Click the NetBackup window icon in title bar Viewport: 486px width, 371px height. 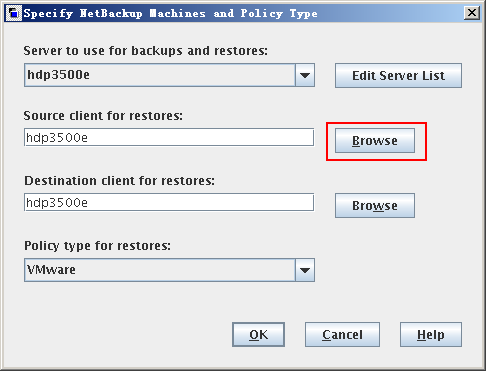click(14, 13)
